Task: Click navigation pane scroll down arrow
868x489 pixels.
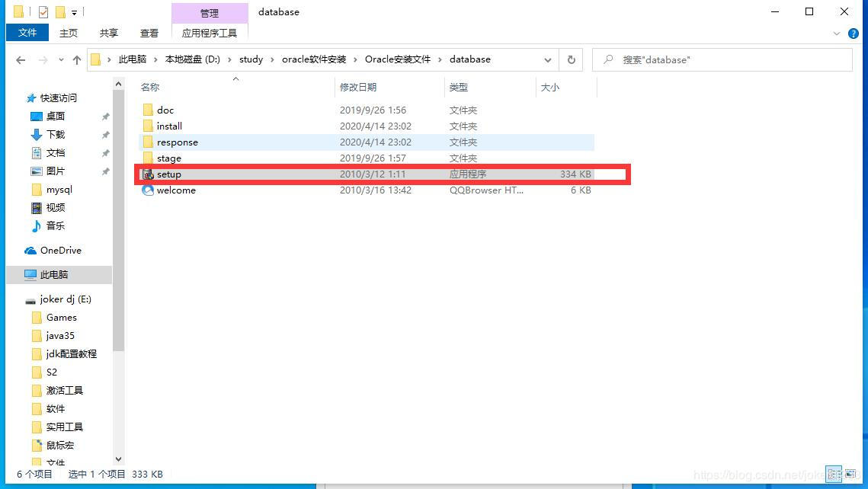Action: point(118,459)
